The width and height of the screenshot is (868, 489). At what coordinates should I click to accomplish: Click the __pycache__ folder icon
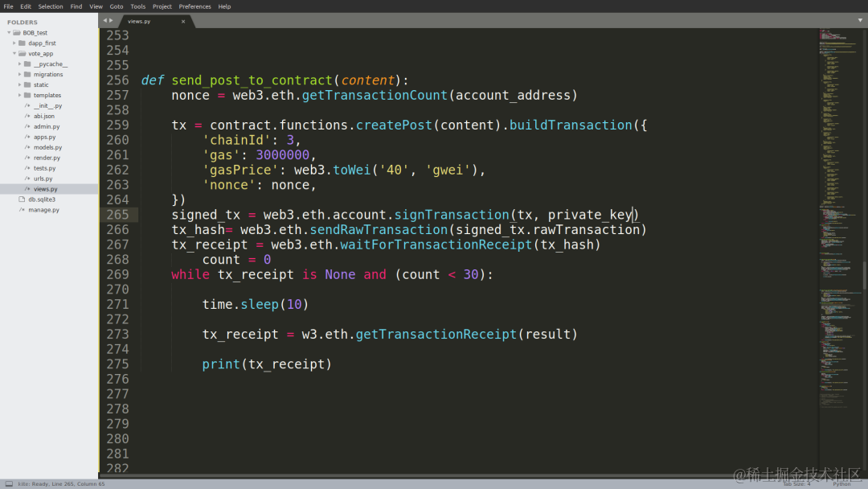point(27,64)
